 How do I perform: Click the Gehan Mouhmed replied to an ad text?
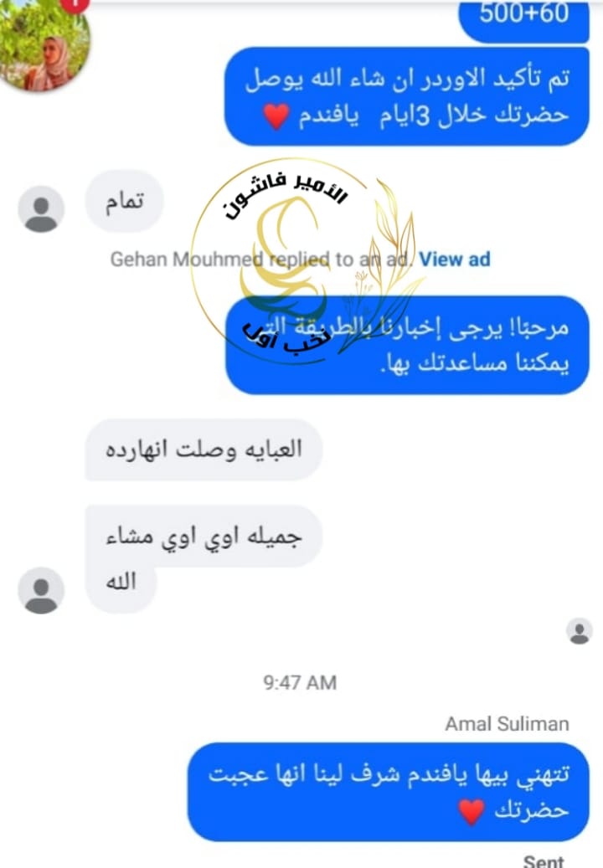(x=261, y=259)
